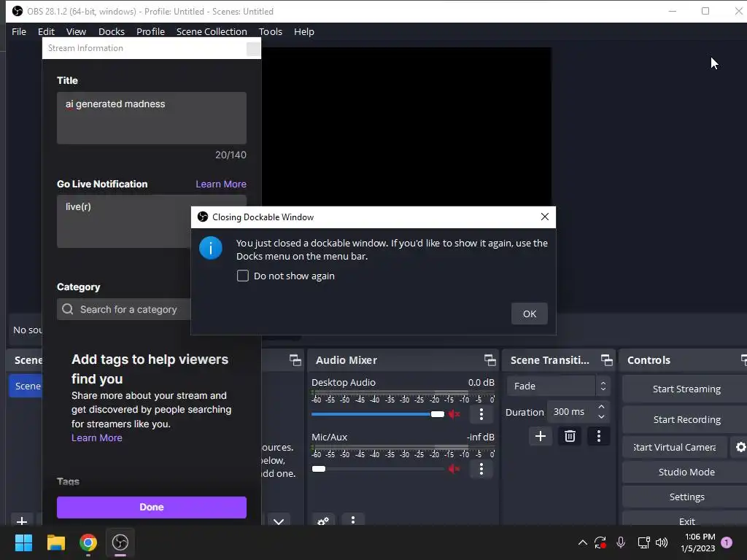Open the Tools menu
The width and height of the screenshot is (747, 560).
click(271, 31)
